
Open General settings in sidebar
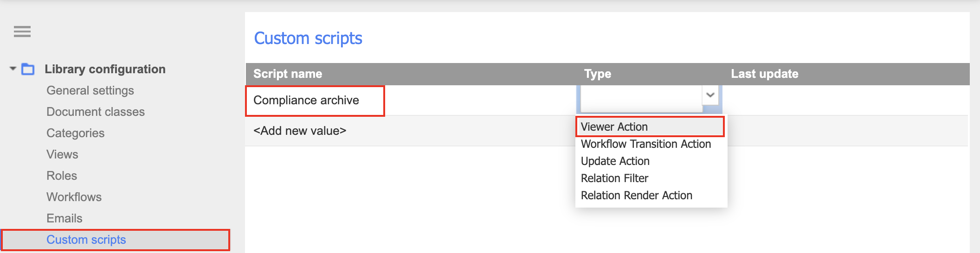pyautogui.click(x=90, y=90)
